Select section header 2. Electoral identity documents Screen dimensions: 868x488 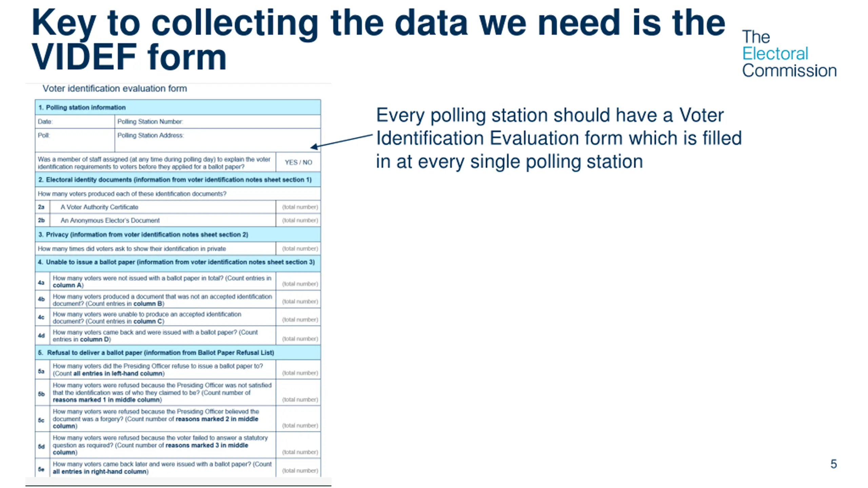click(178, 180)
